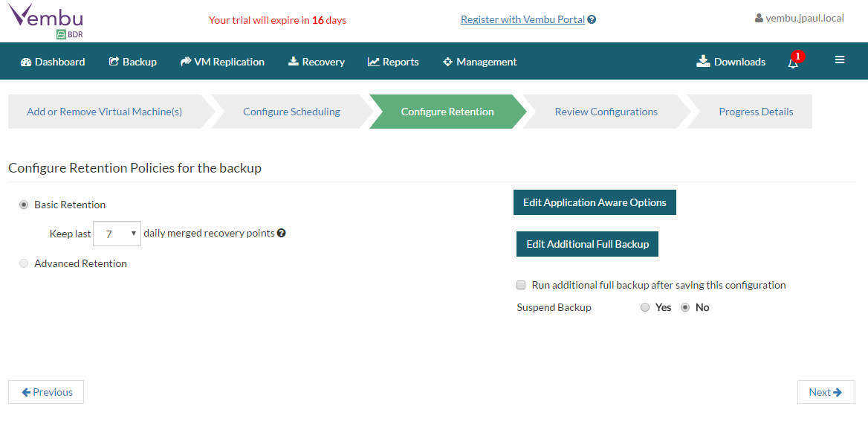Open the VM Replication menu
Screen dimensions: 868x427
[222, 62]
